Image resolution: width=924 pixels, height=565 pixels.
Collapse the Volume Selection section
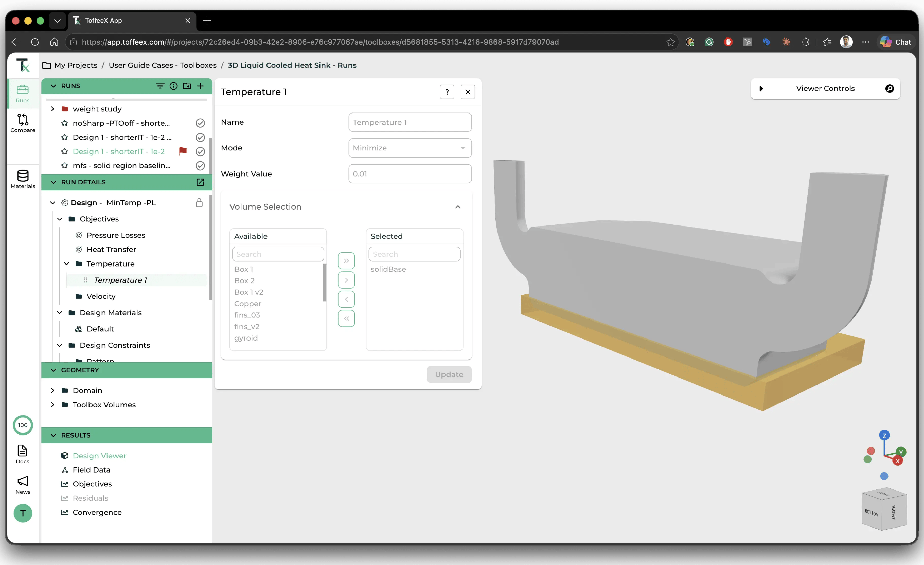point(457,207)
